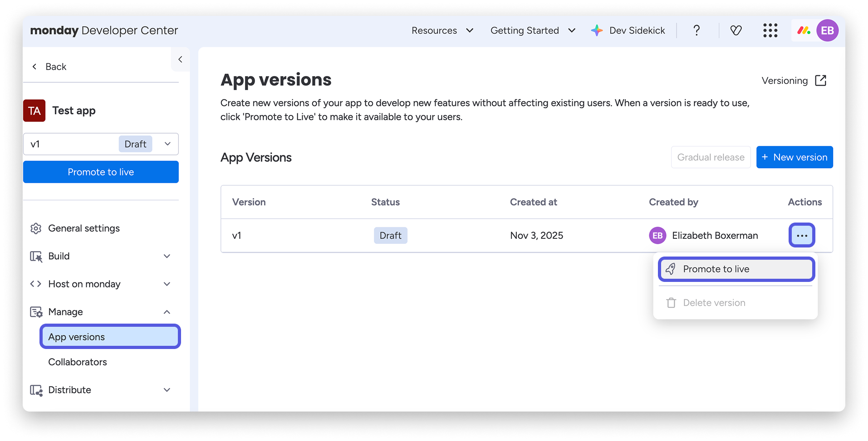Click the Elizabeth Boxerman name

coord(715,236)
